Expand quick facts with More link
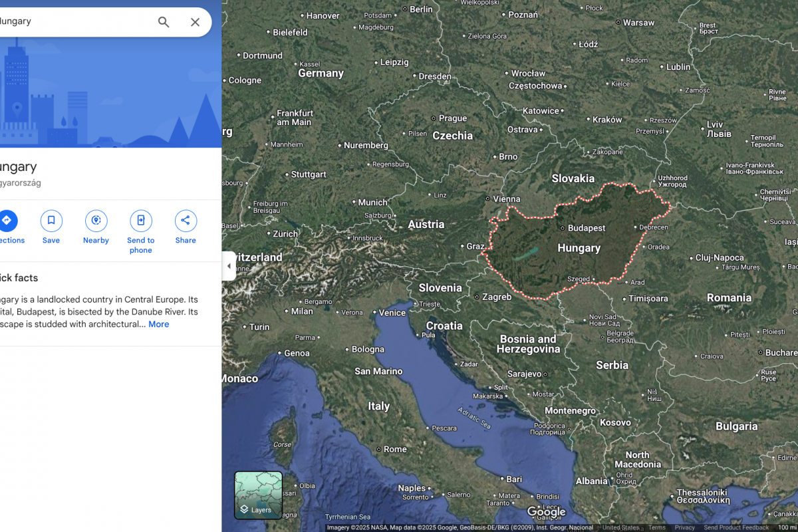798x532 pixels. pos(158,325)
